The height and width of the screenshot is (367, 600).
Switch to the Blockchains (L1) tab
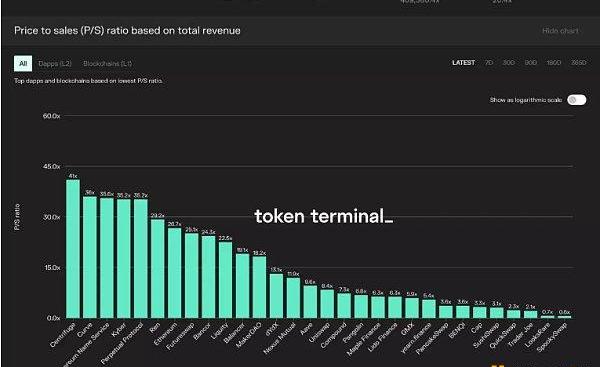click(x=108, y=64)
